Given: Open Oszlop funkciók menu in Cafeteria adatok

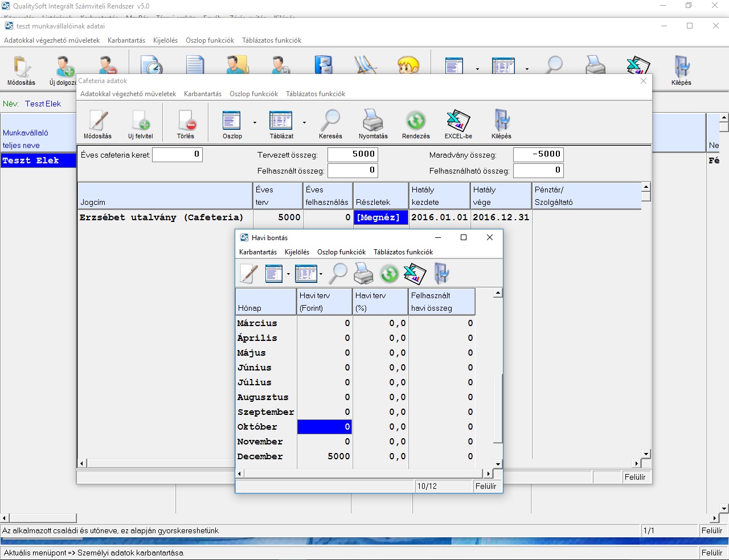Looking at the screenshot, I should [x=253, y=94].
